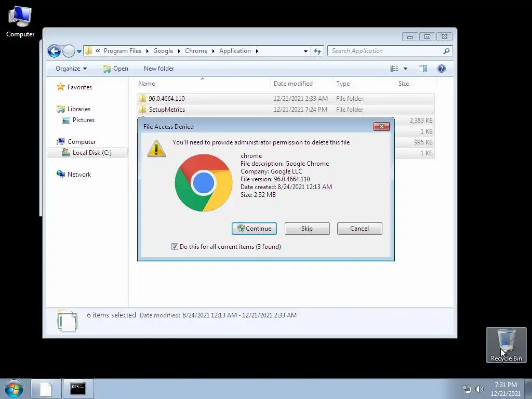
Task: Expand the arrow after Google breadcrumb
Action: pos(179,51)
